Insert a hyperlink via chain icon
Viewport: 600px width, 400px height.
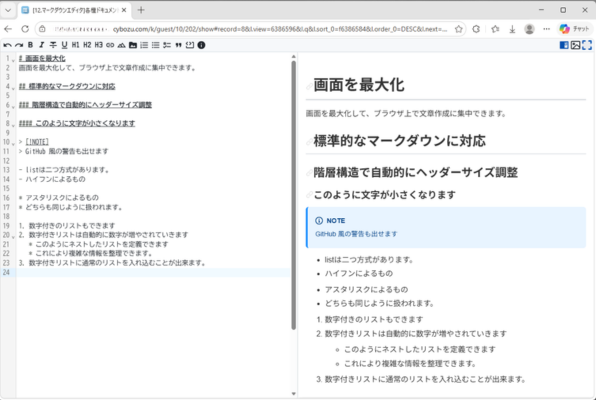coord(110,45)
